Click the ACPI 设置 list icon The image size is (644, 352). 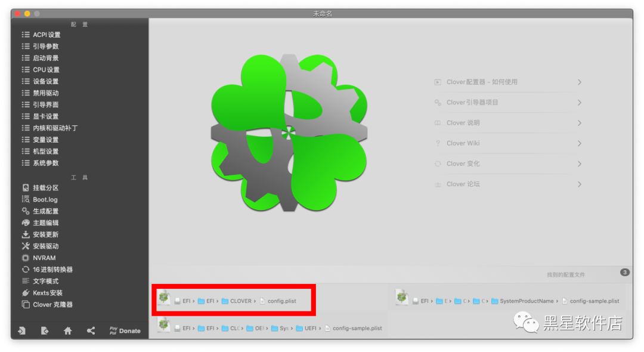click(x=26, y=35)
